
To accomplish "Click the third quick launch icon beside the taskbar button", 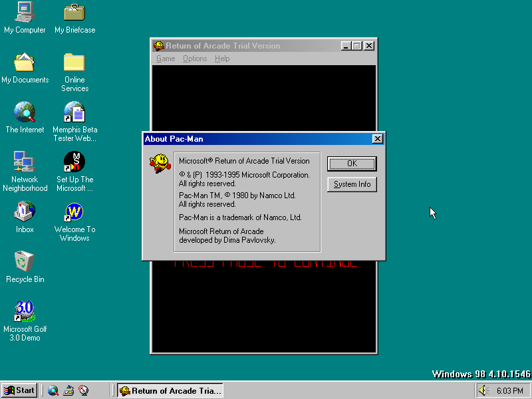I will tap(84, 390).
